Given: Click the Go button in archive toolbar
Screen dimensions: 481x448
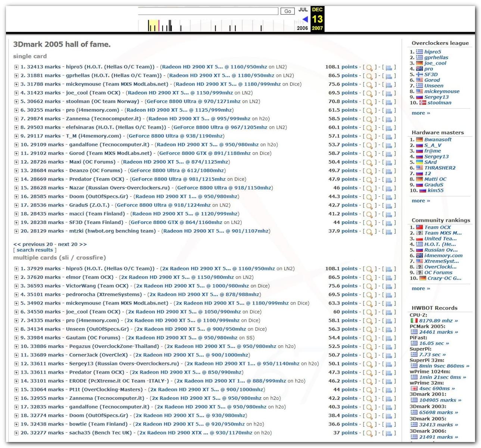Looking at the screenshot, I should point(288,11).
